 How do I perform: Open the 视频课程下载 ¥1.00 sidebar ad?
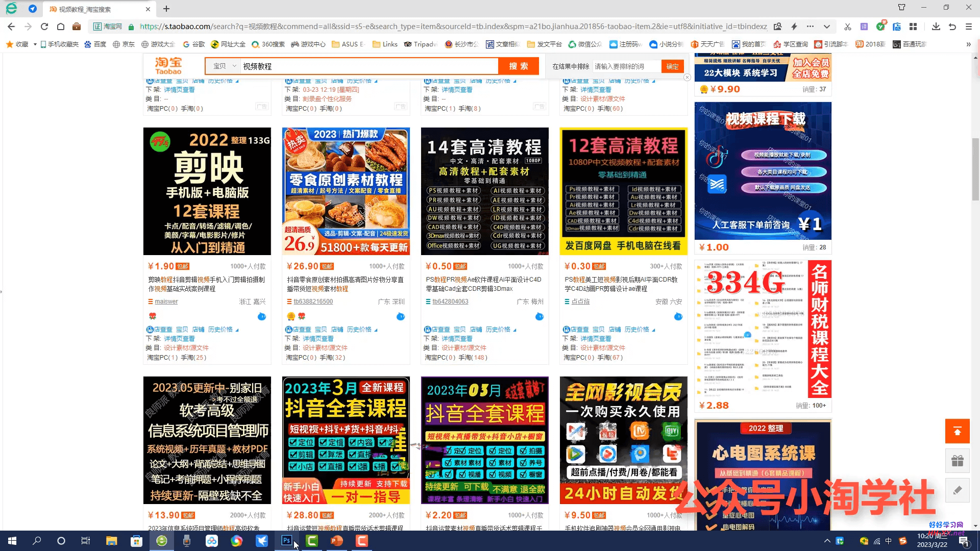click(763, 171)
